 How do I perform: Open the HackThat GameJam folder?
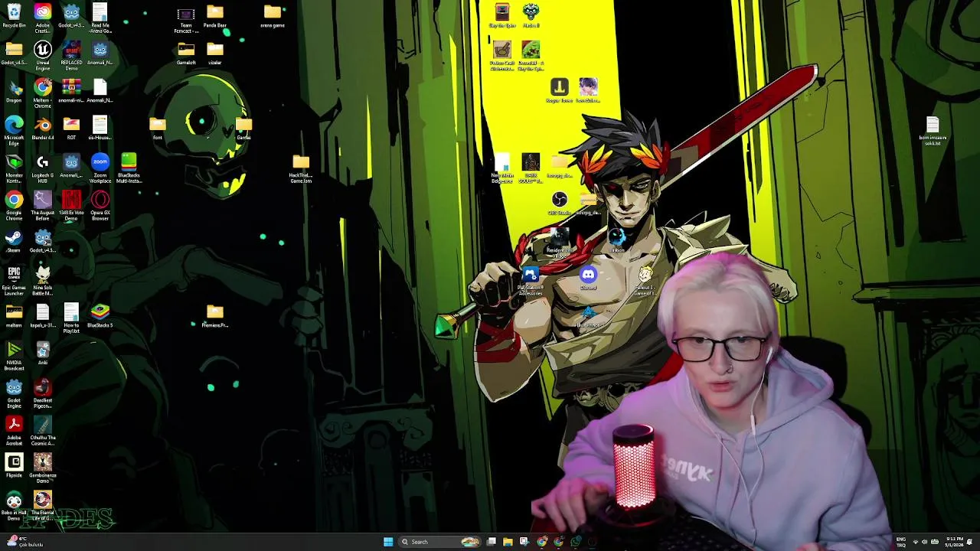coord(301,168)
